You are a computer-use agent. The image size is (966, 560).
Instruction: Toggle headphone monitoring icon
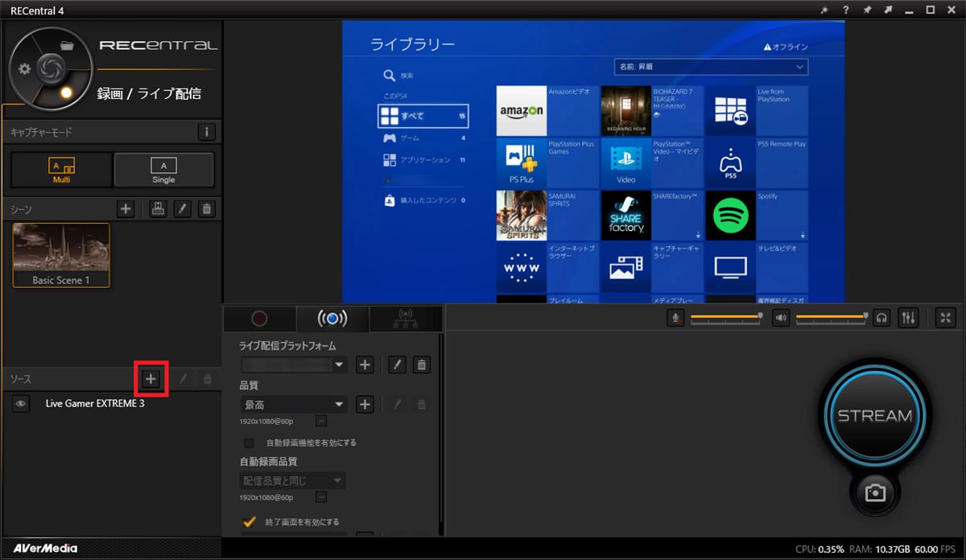click(882, 318)
